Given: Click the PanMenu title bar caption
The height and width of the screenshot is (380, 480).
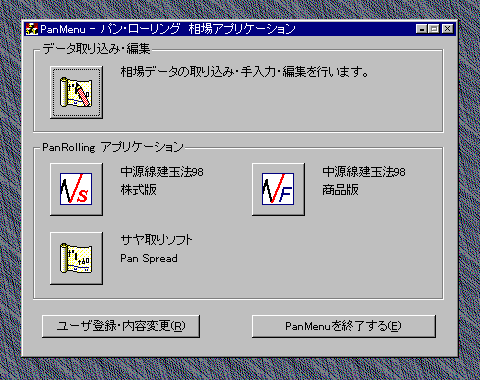Looking at the screenshot, I should pos(168,29).
